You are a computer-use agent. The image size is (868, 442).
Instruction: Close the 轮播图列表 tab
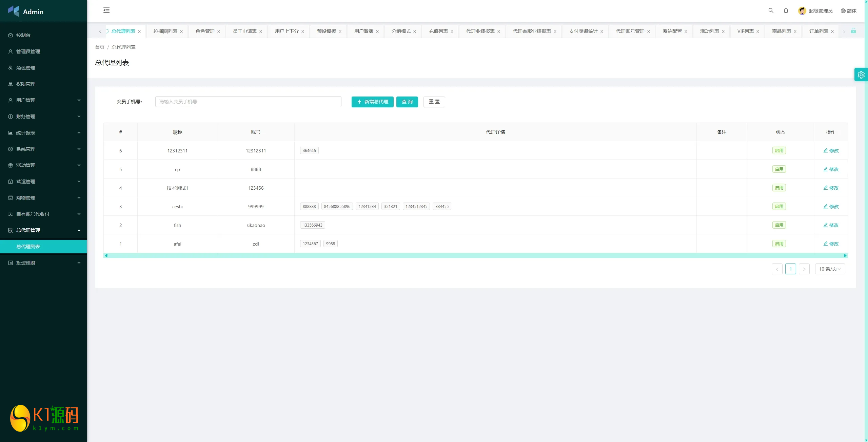click(x=181, y=31)
